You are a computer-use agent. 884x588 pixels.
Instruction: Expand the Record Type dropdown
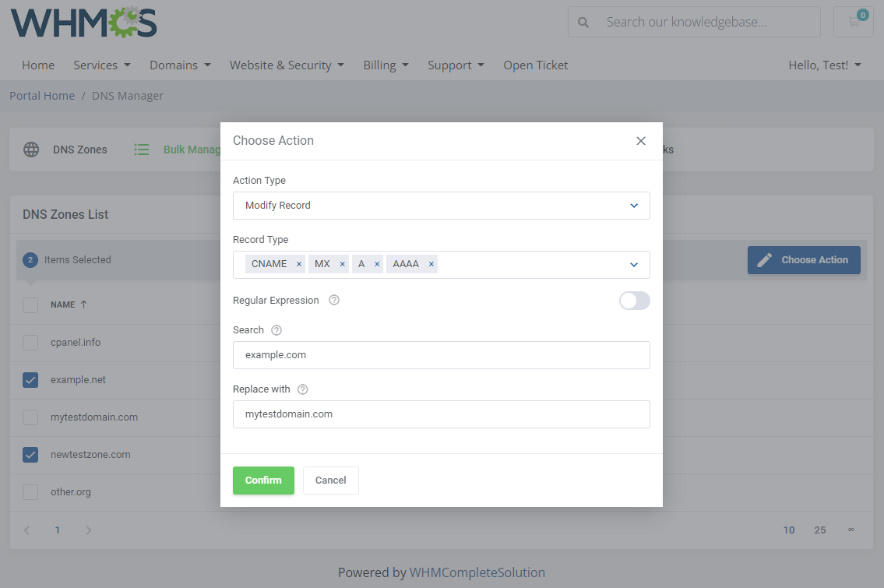click(633, 264)
